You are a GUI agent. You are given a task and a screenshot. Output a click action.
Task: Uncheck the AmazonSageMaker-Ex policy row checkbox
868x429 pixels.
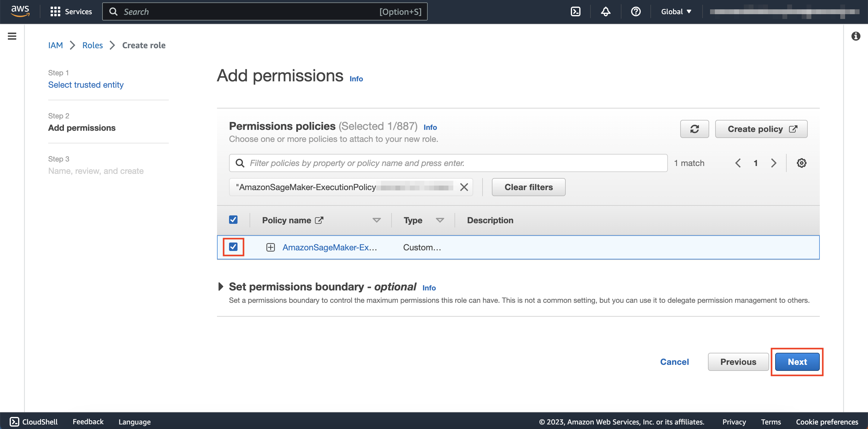click(x=233, y=247)
